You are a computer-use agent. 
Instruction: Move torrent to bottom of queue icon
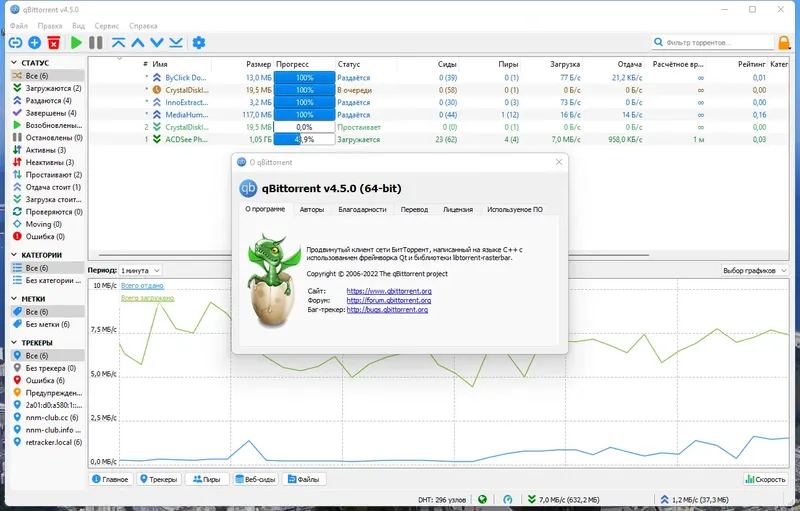click(176, 43)
